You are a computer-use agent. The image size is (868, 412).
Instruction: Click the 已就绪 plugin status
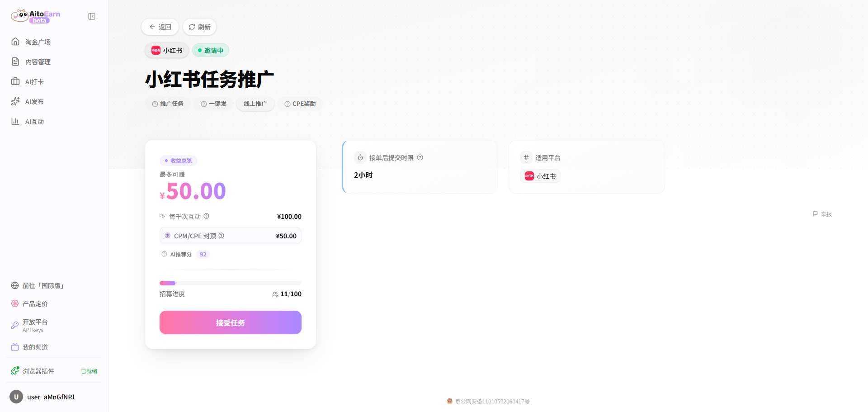(x=89, y=371)
